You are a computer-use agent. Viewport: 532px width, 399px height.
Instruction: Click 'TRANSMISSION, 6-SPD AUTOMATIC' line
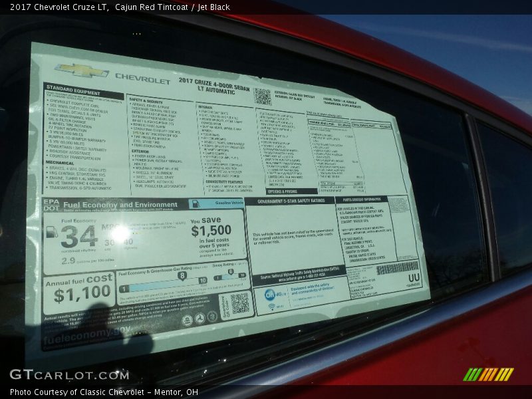pyautogui.click(x=80, y=188)
